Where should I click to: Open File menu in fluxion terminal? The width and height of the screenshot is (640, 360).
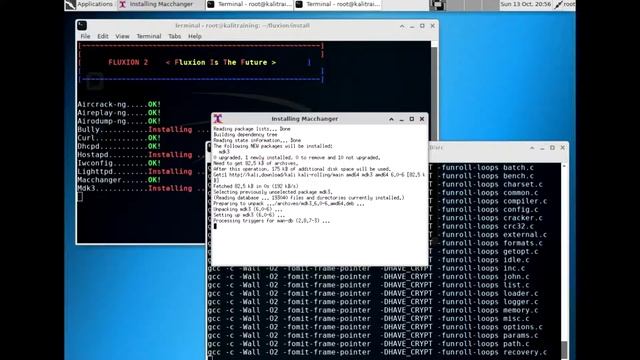(85, 36)
